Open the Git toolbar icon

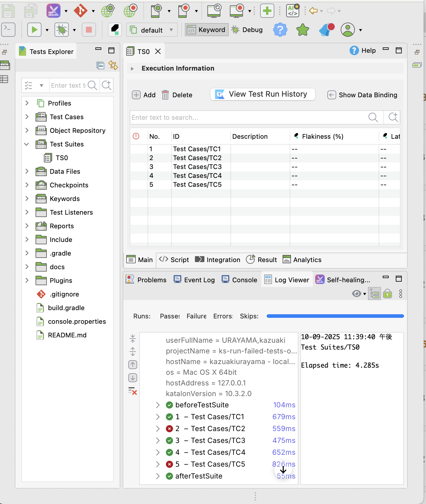pos(81,11)
